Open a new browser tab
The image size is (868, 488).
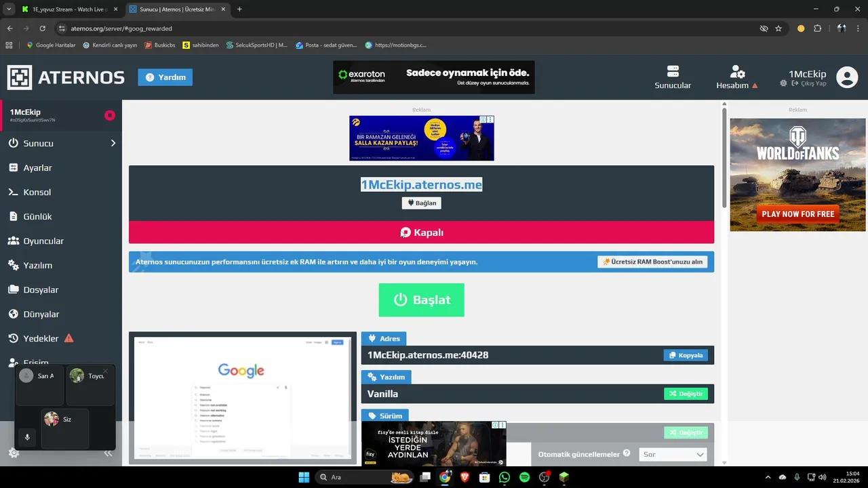point(239,9)
